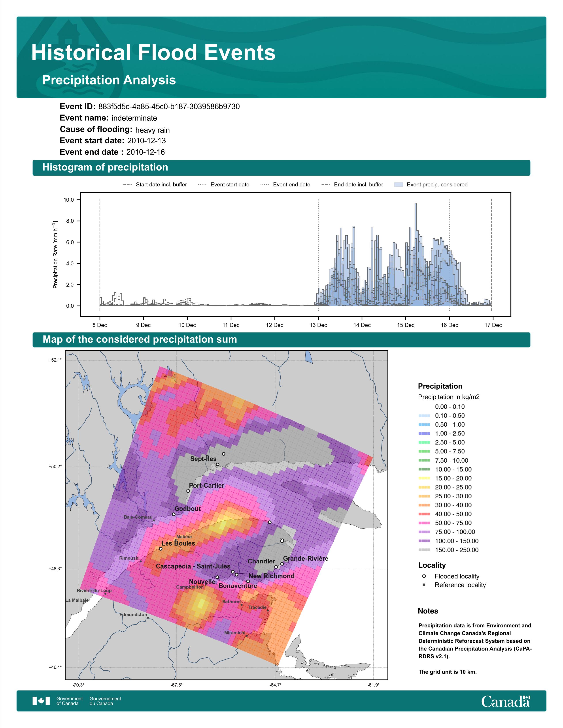Click the 40.00 - 50.00 legend swatch

point(424,514)
